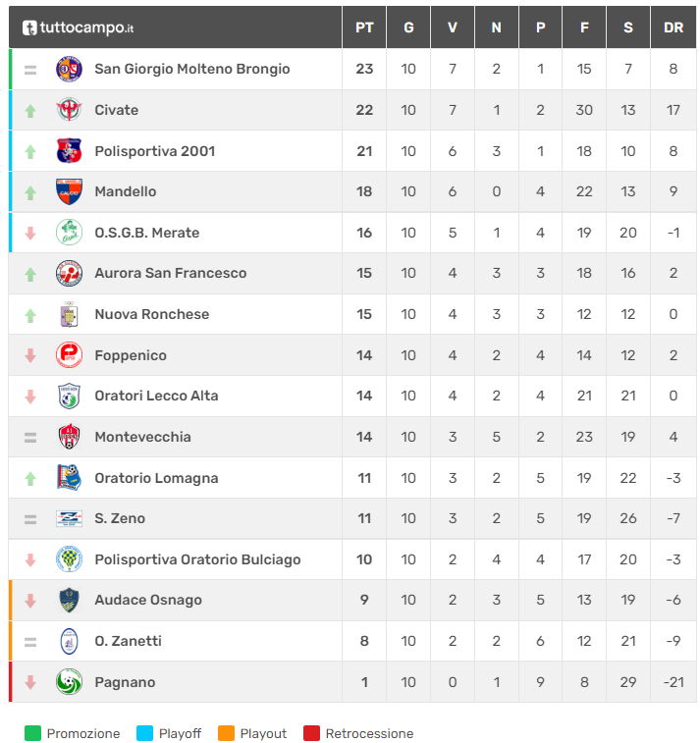Click green up arrow beside Polisportiva 2001

tap(30, 151)
